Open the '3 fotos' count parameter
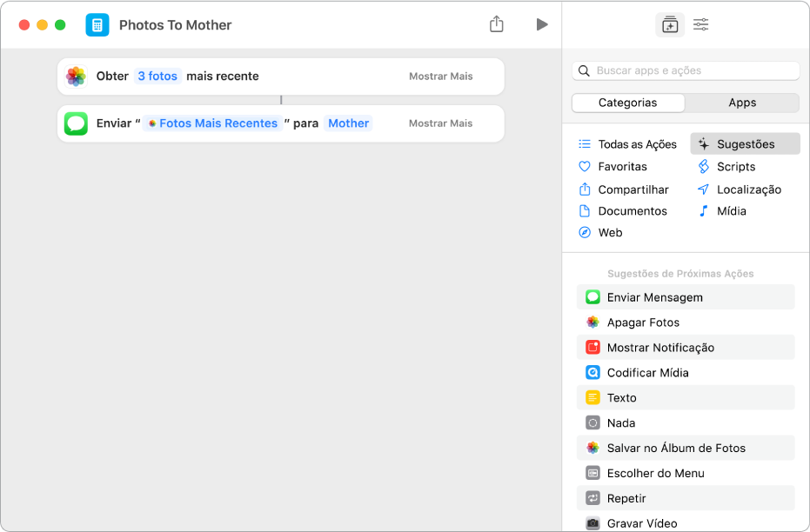810x532 pixels. (x=157, y=76)
